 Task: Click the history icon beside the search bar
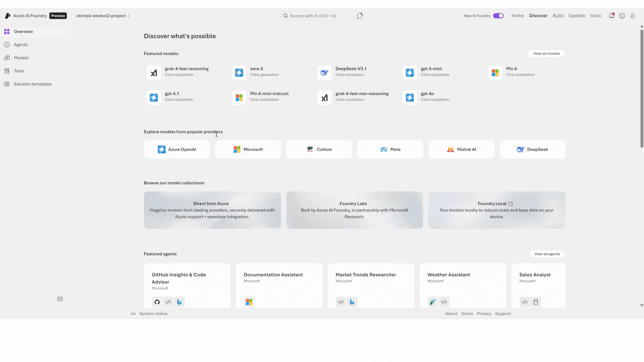point(360,15)
